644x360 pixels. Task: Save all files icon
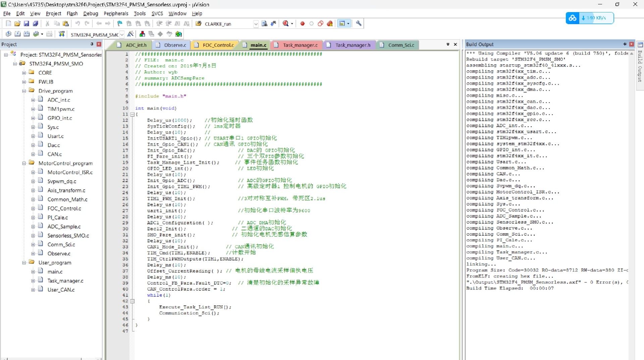35,23
